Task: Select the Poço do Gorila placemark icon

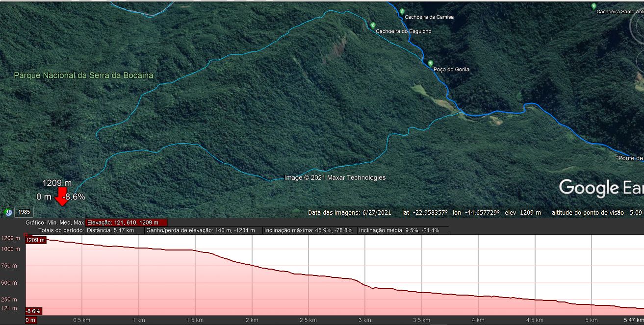Action: 431,63
